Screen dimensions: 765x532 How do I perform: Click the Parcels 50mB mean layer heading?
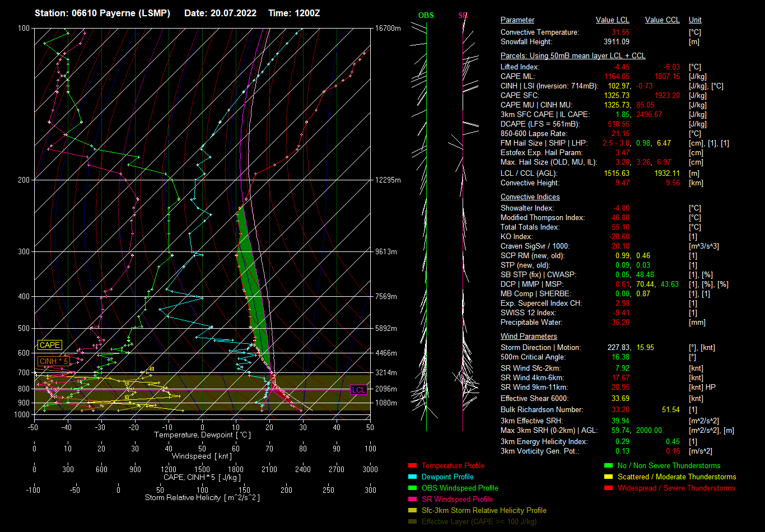572,56
